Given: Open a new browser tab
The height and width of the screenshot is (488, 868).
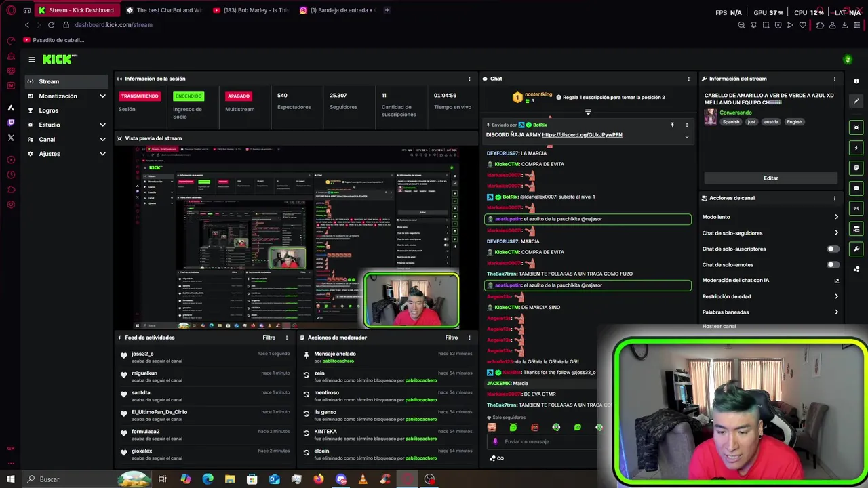Looking at the screenshot, I should 387,10.
